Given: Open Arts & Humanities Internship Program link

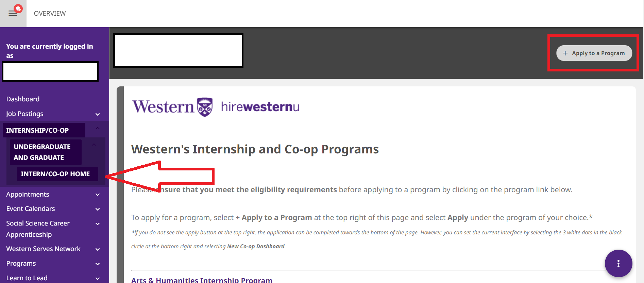Looking at the screenshot, I should [202, 280].
